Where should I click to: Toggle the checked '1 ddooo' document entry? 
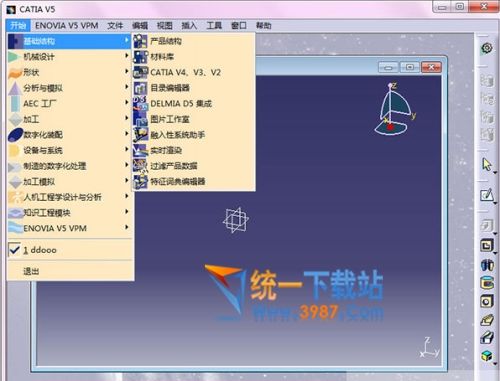coord(70,250)
